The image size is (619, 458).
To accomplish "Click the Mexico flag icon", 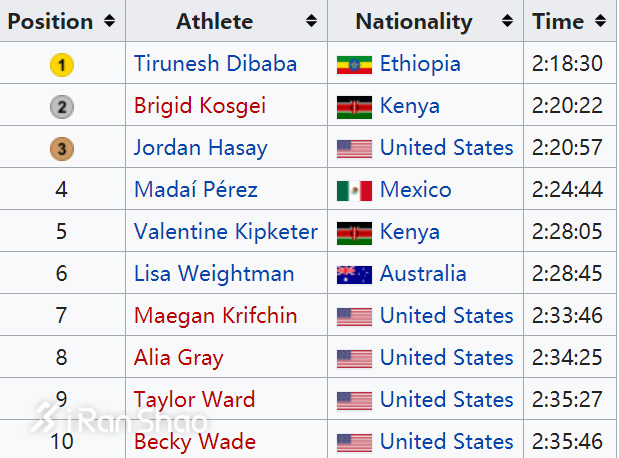I will [354, 190].
